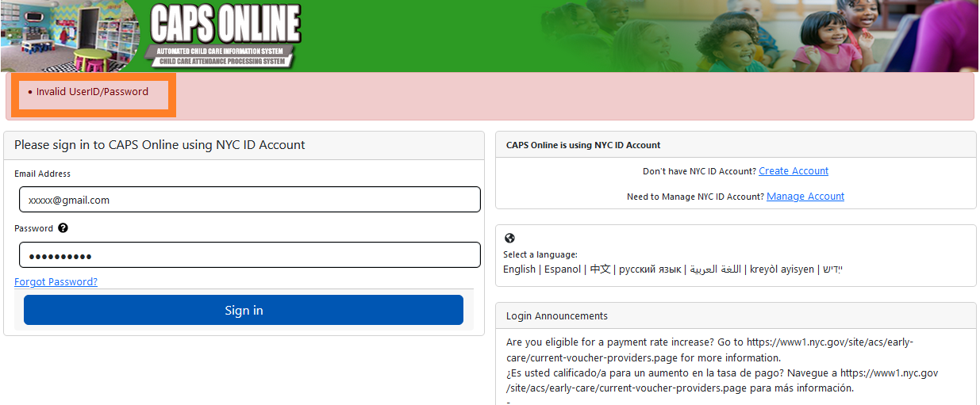Open the Manage Account link
The image size is (980, 405).
coord(805,197)
